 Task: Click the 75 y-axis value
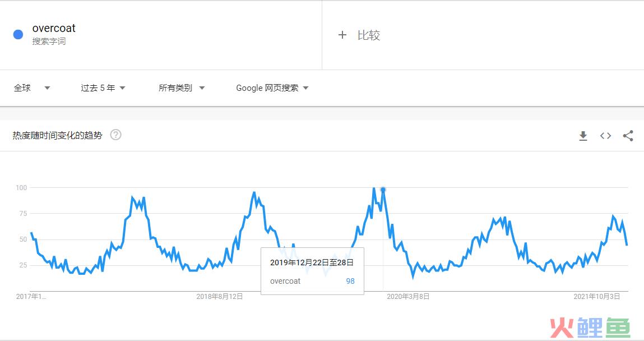[23, 213]
